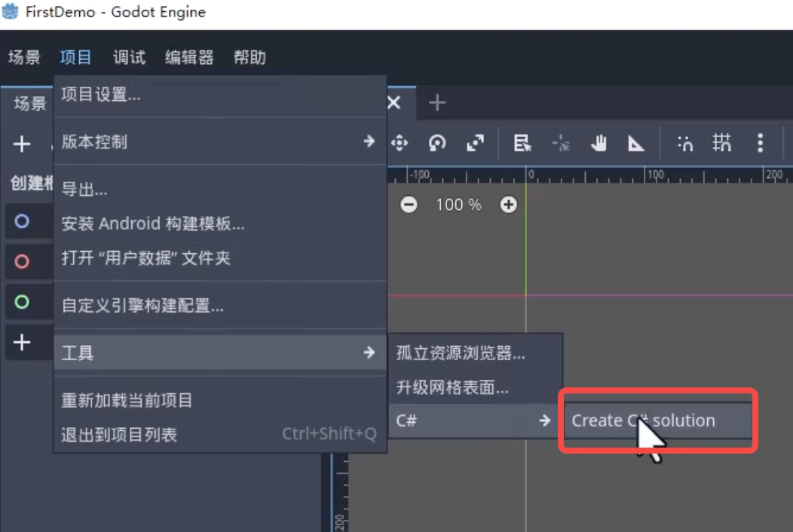793x532 pixels.
Task: Open the snapping options menu (three dots)
Action: pos(760,142)
